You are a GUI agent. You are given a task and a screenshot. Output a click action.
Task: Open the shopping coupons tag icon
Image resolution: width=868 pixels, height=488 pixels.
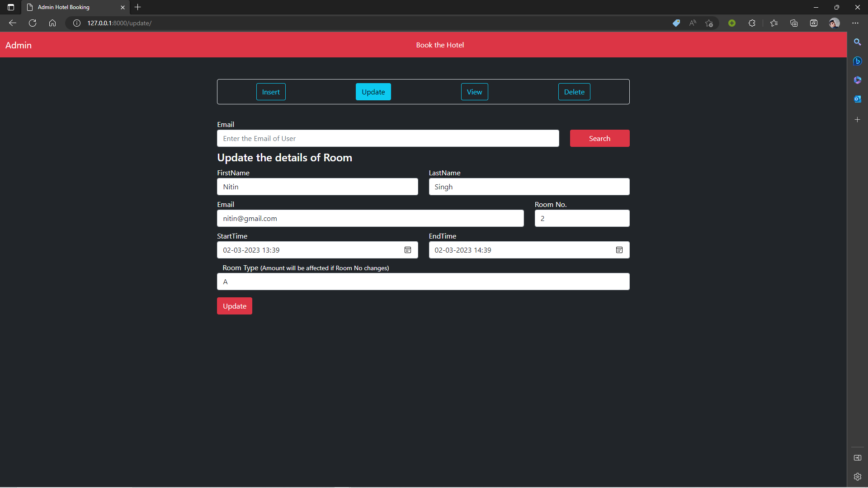tap(676, 23)
